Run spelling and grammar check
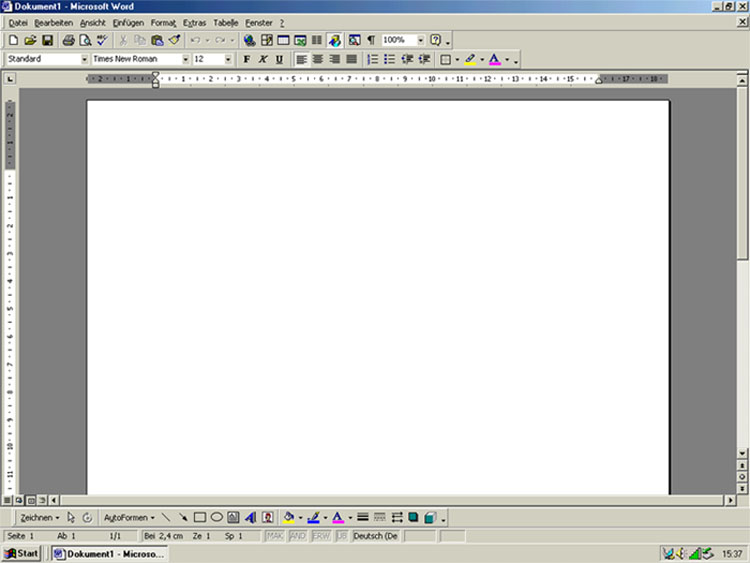750x563 pixels. 102,40
